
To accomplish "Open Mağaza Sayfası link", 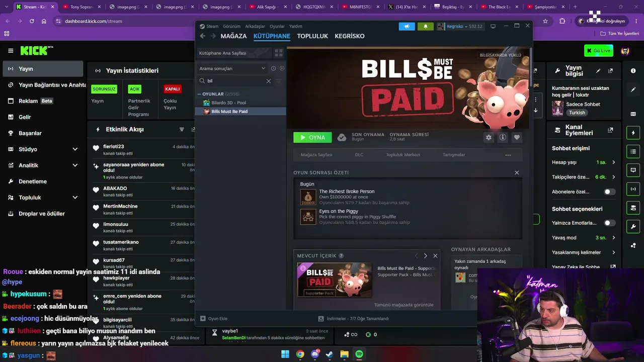I will pos(316,155).
